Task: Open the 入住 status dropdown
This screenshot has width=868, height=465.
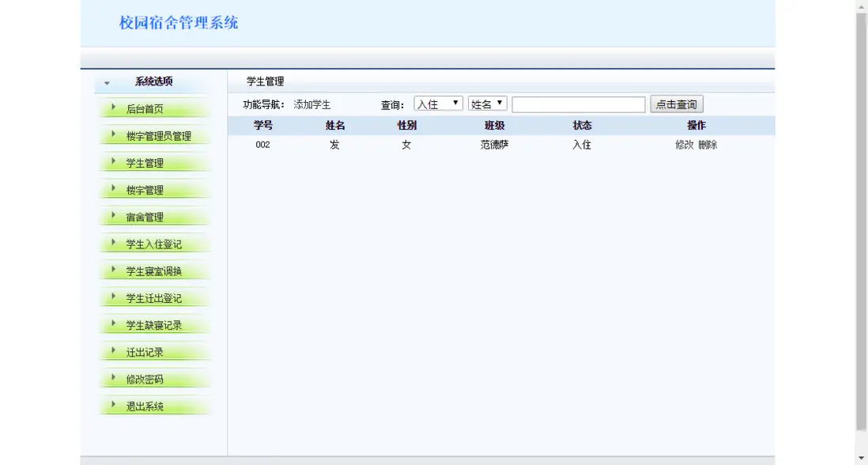Action: coord(438,103)
